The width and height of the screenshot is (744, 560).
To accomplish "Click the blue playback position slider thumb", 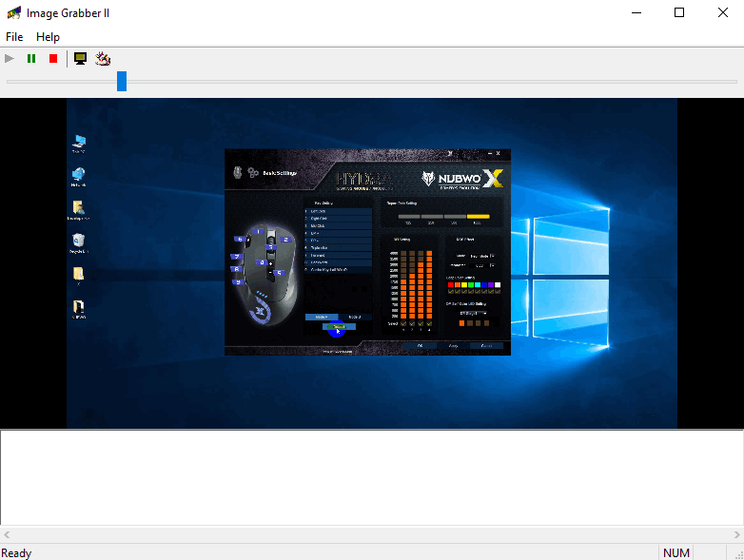I will pos(122,81).
